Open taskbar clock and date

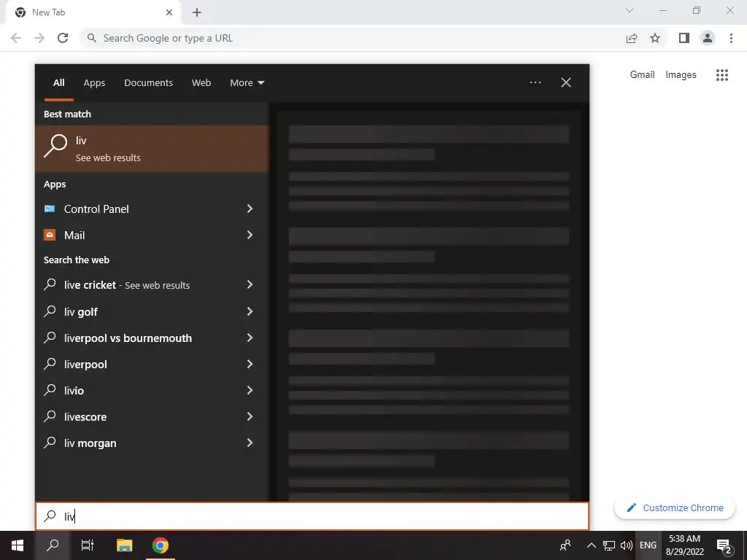tap(684, 545)
